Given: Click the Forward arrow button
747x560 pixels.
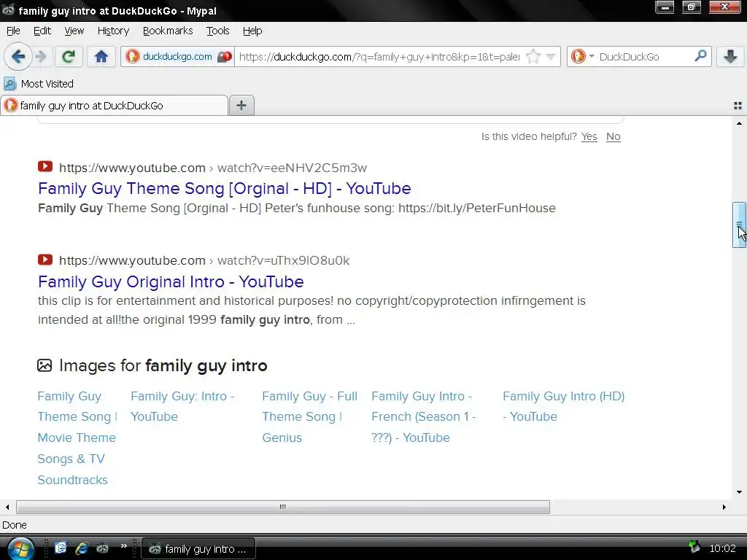Looking at the screenshot, I should 42,57.
